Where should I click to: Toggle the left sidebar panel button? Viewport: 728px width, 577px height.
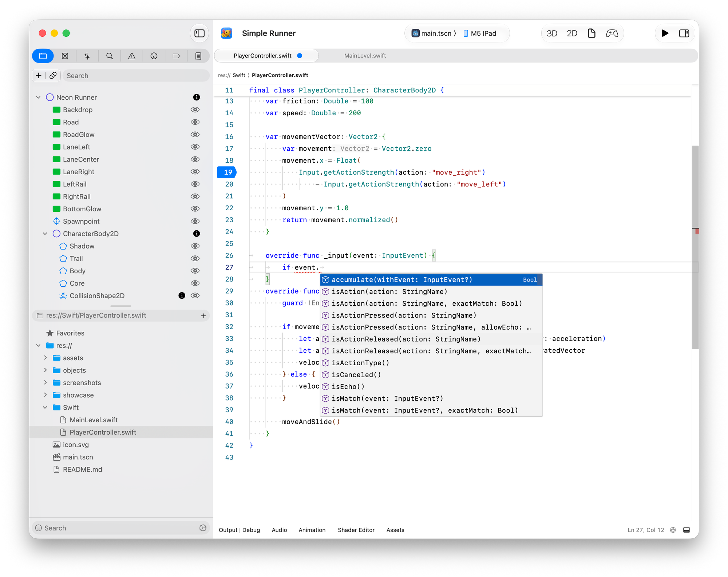point(199,33)
